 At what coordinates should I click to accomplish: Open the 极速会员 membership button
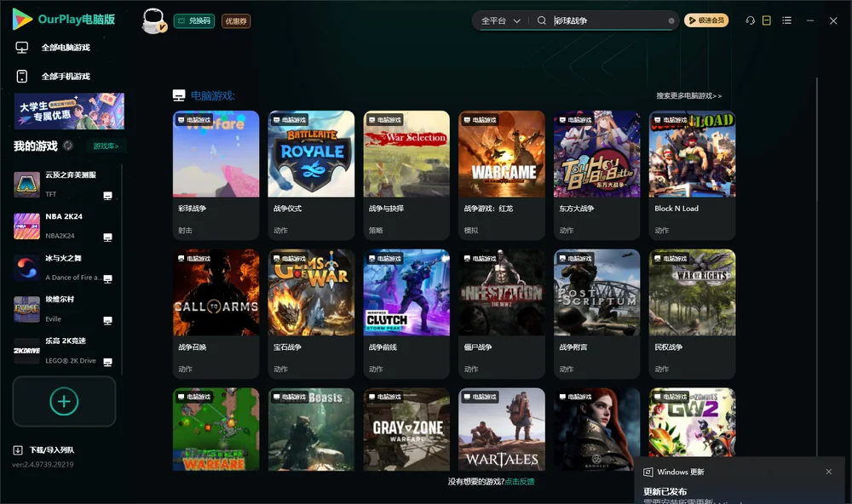click(706, 20)
